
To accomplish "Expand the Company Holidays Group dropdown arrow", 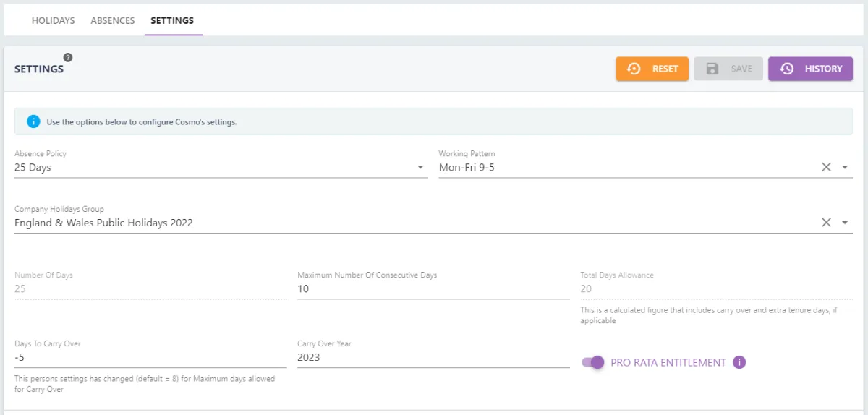I will point(845,223).
